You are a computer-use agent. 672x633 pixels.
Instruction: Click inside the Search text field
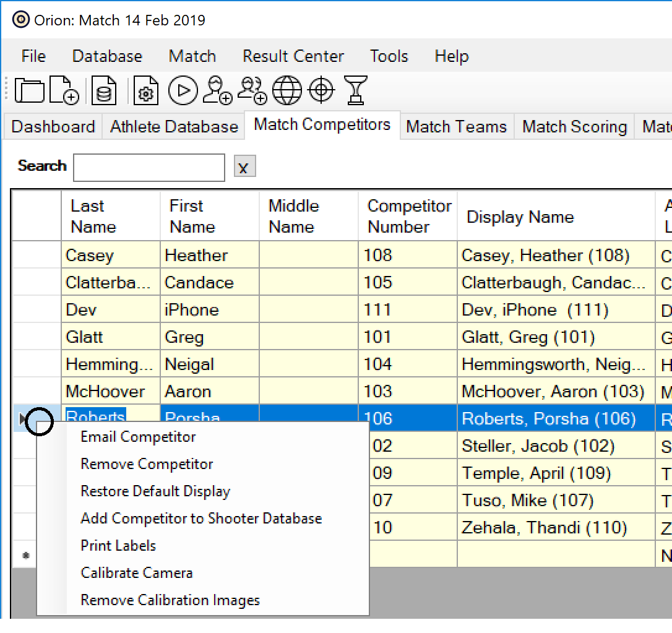point(149,167)
